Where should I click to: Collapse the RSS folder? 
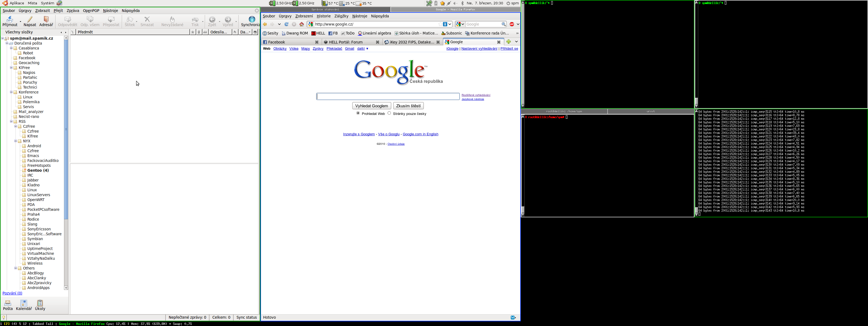[11, 121]
